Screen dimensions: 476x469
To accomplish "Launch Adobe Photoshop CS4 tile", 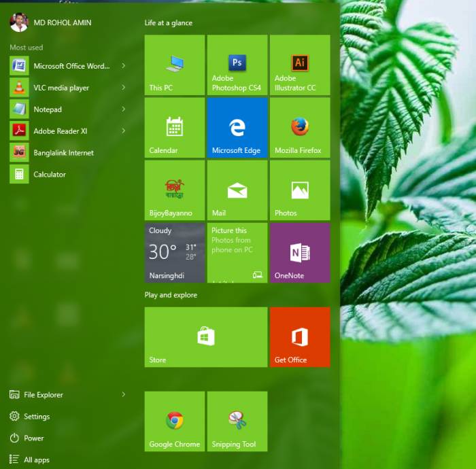I will [x=237, y=65].
